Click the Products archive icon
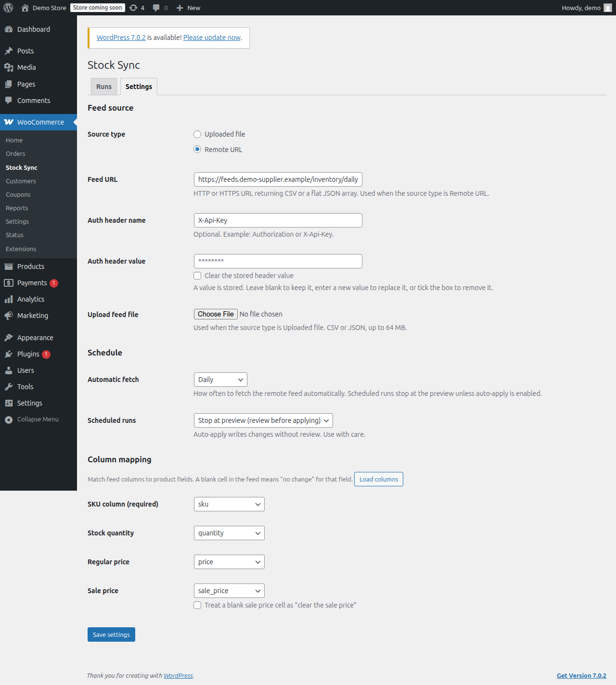 tap(9, 266)
